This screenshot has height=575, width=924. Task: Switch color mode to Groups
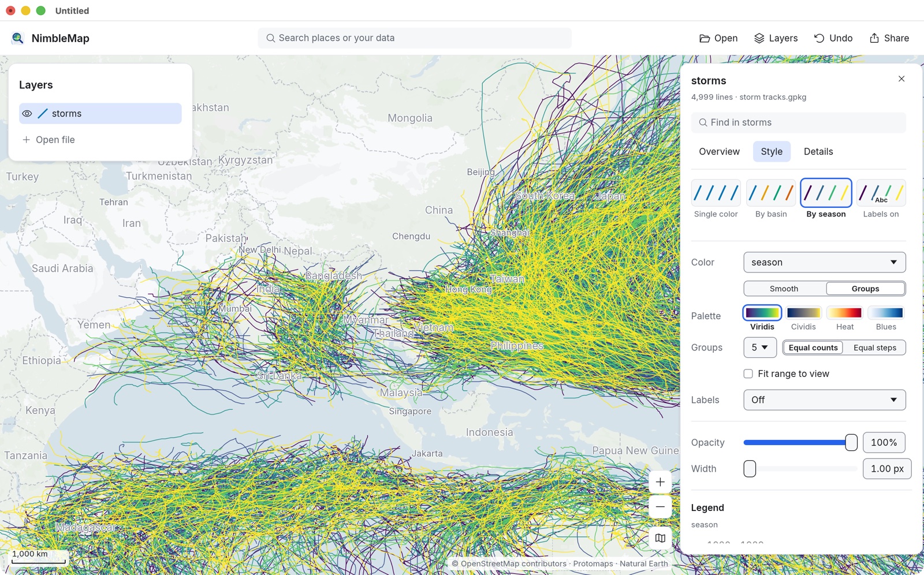[x=865, y=289]
